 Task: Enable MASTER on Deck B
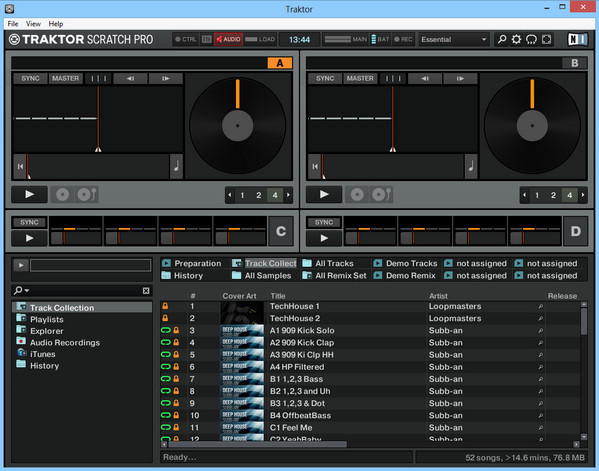coord(360,78)
